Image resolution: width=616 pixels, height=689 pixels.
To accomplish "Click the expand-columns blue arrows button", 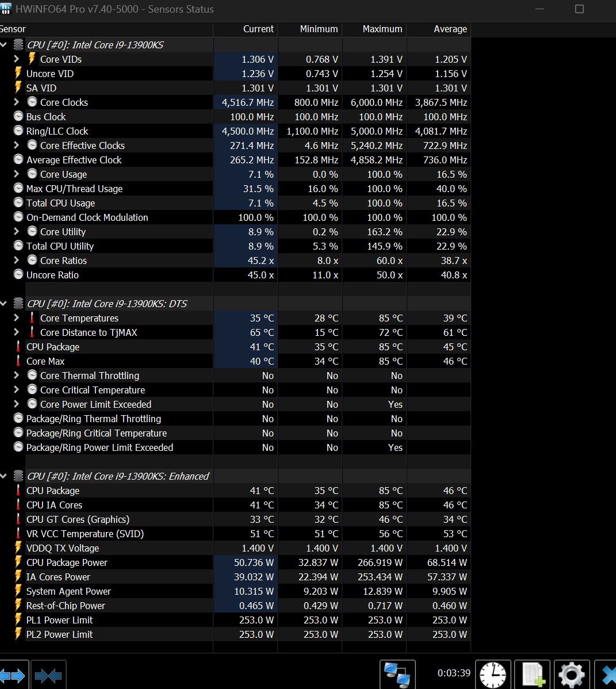I will point(13,675).
